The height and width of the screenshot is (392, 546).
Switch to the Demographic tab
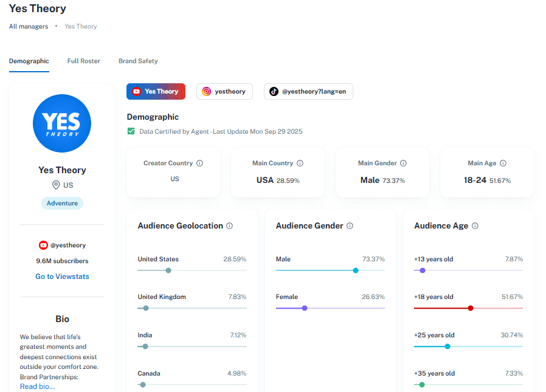point(29,61)
